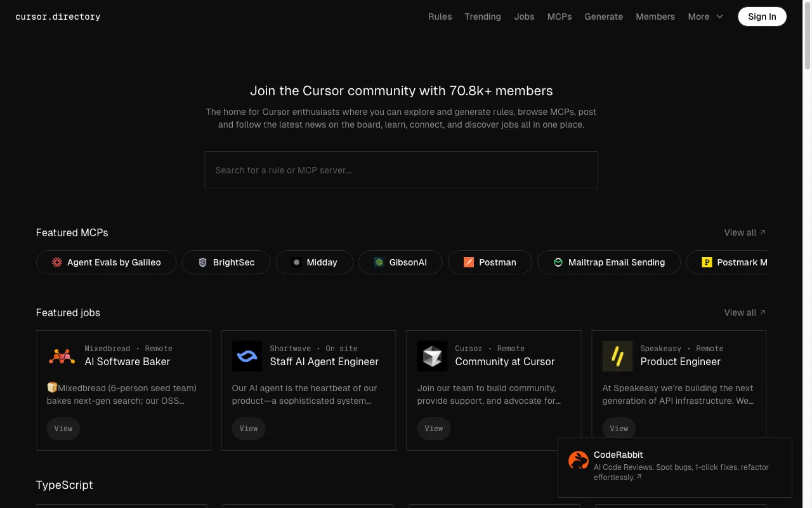View the Shortwave job posting
This screenshot has height=508, width=812.
(249, 429)
